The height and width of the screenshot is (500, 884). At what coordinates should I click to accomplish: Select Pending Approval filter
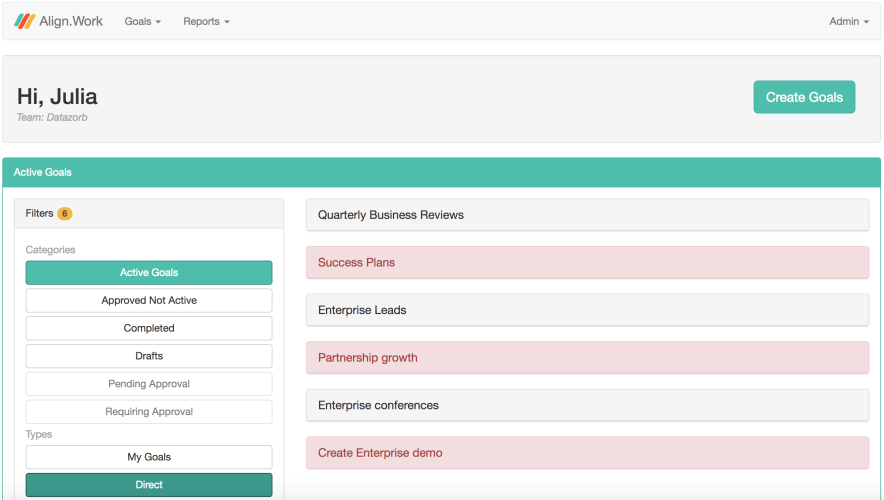point(149,384)
